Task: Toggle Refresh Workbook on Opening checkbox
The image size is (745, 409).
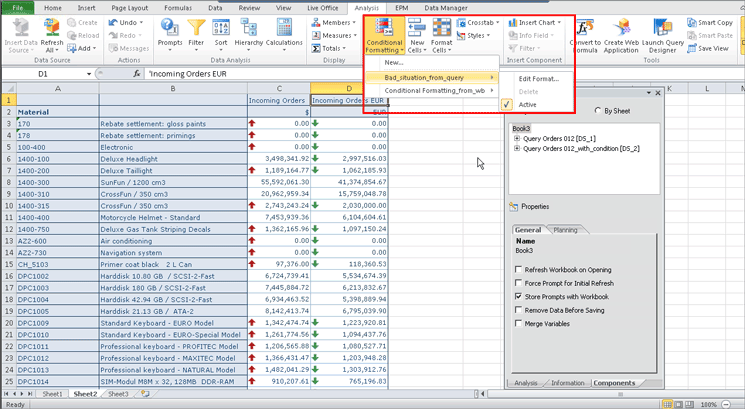Action: (518, 269)
